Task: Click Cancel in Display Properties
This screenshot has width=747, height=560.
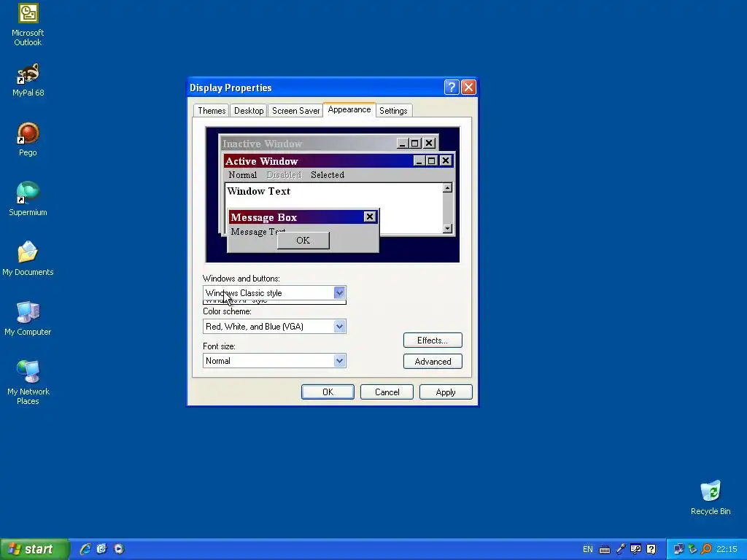Action: click(x=387, y=392)
